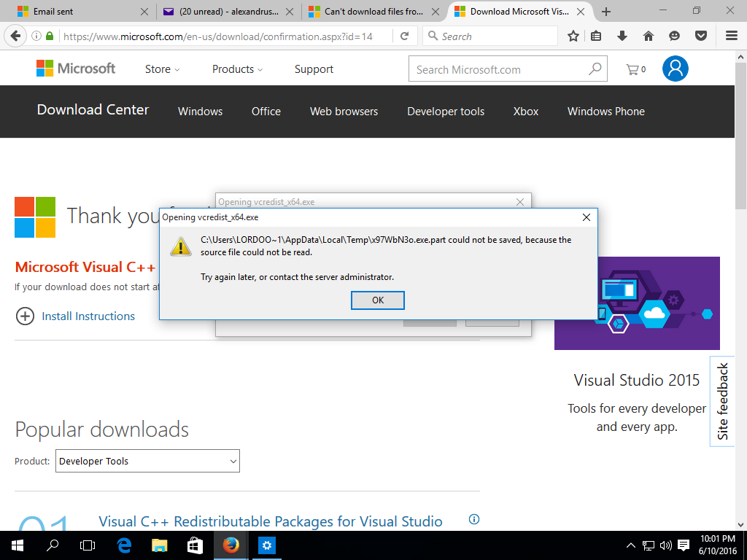Click the Download Center heading link

point(93,109)
